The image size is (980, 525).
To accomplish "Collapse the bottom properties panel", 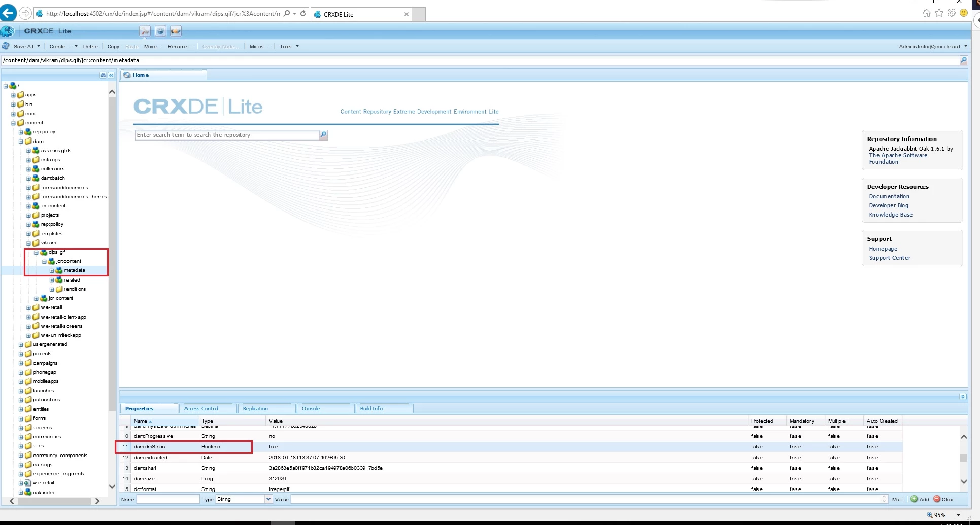I will pos(963,396).
